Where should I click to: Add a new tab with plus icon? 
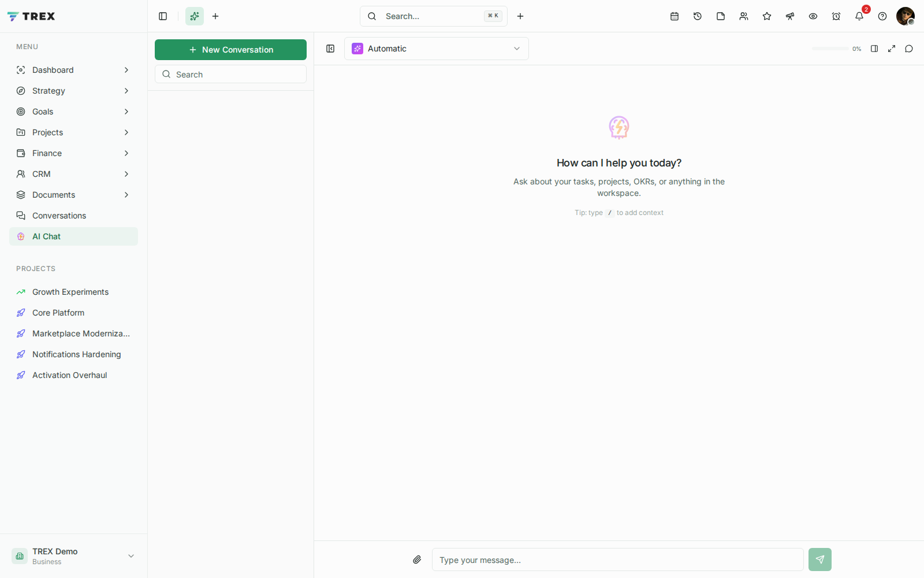click(x=215, y=16)
